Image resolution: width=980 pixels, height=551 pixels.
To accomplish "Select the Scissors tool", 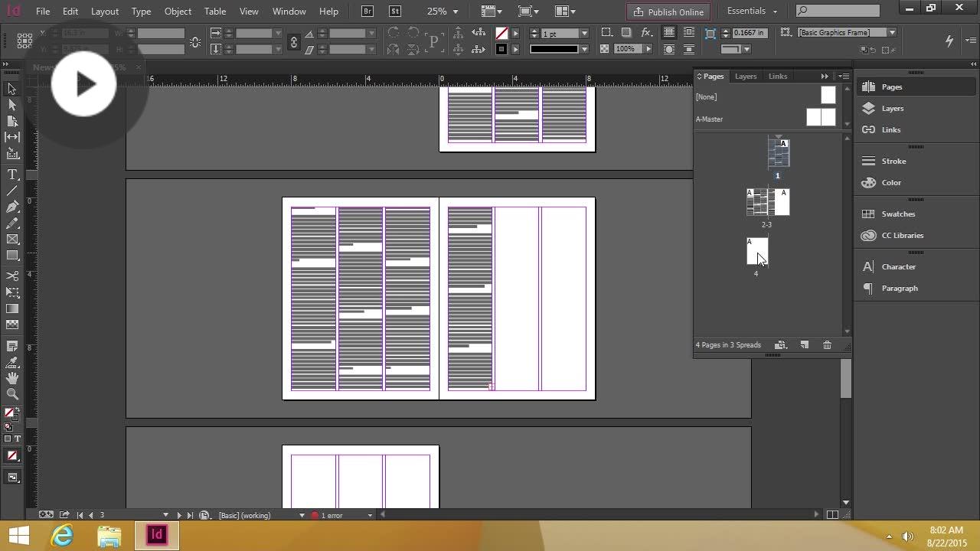I will [12, 276].
